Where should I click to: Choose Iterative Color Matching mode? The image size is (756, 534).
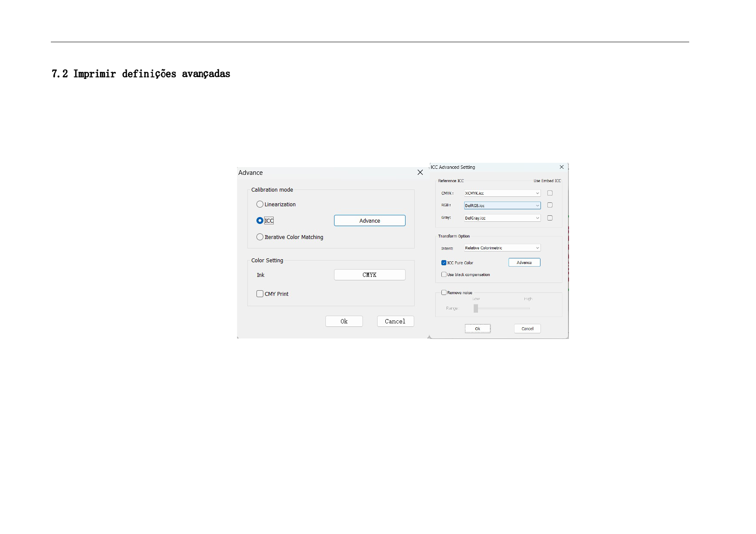pyautogui.click(x=260, y=237)
